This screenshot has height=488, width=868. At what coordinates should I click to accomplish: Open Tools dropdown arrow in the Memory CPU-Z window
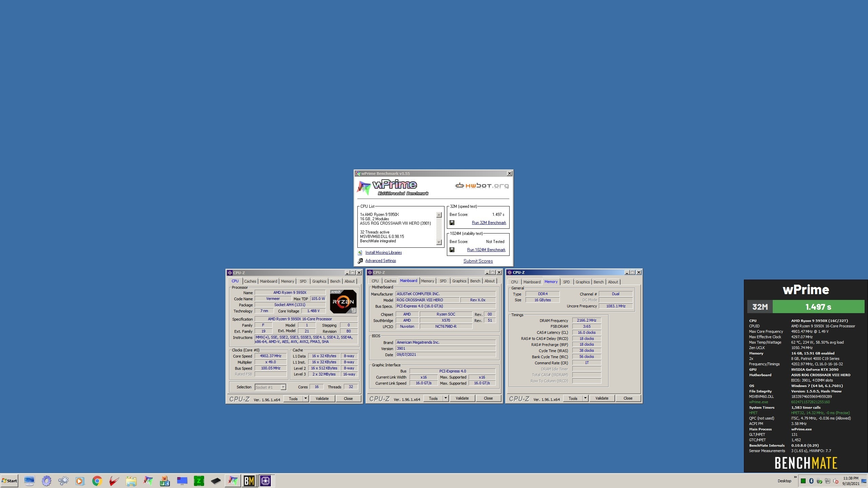pos(585,398)
